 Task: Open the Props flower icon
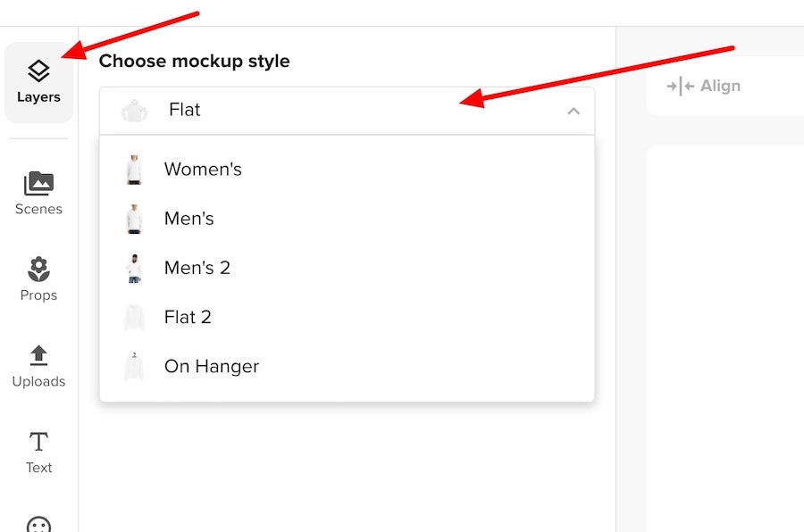click(38, 269)
